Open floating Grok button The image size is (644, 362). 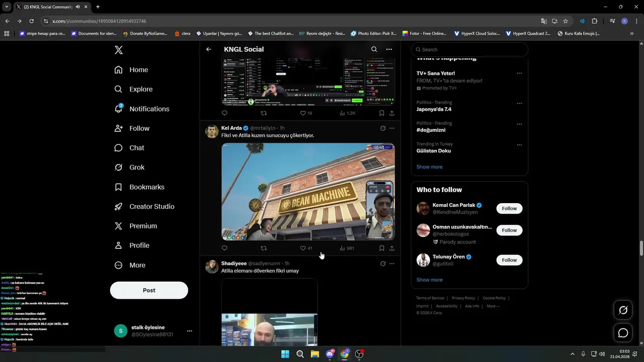tap(623, 310)
